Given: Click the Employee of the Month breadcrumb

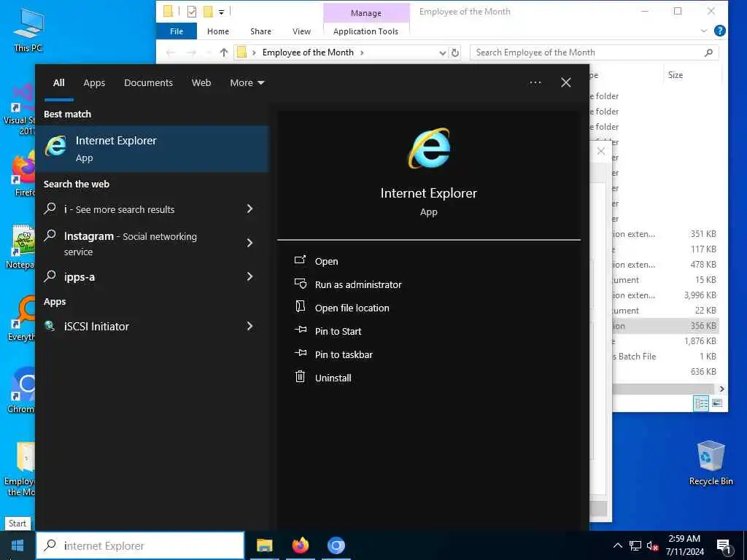Looking at the screenshot, I should tap(308, 52).
